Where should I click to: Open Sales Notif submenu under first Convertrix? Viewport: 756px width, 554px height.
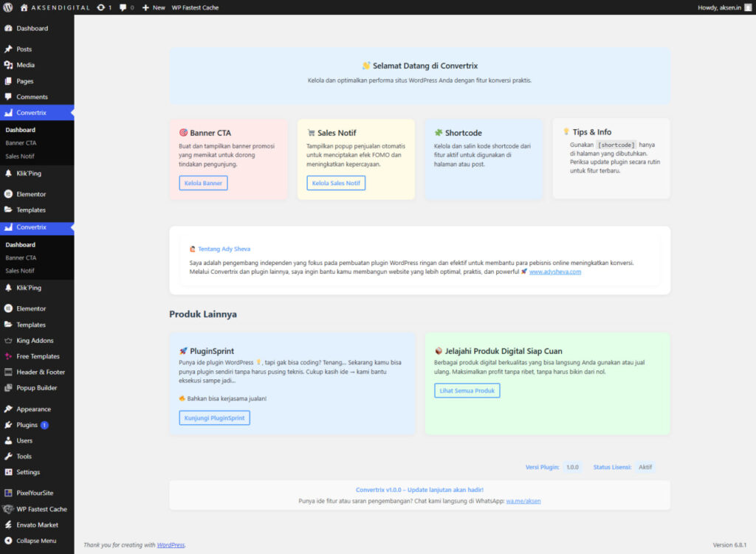(x=20, y=156)
